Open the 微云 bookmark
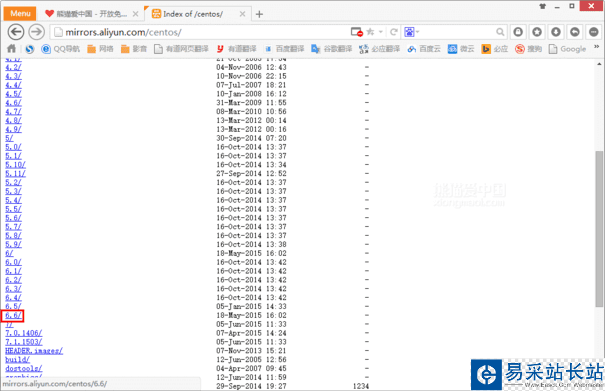This screenshot has height=391, width=605. (x=461, y=49)
